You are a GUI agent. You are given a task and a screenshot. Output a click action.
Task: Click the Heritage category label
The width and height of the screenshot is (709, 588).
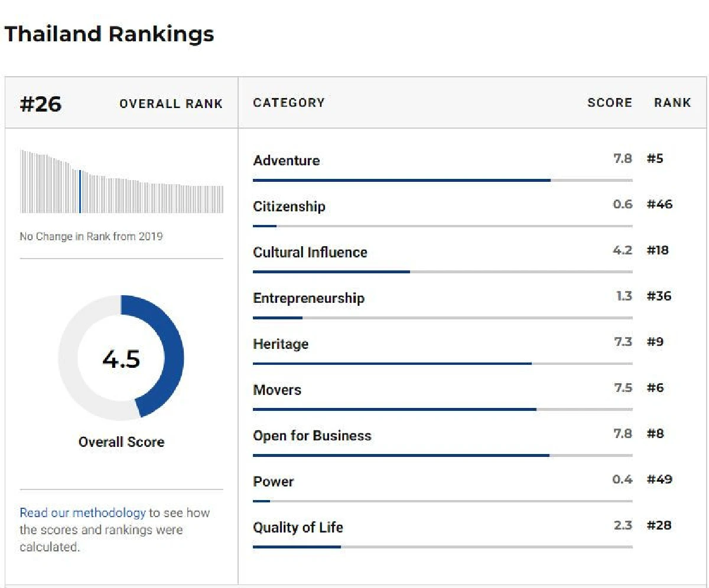[x=281, y=344]
